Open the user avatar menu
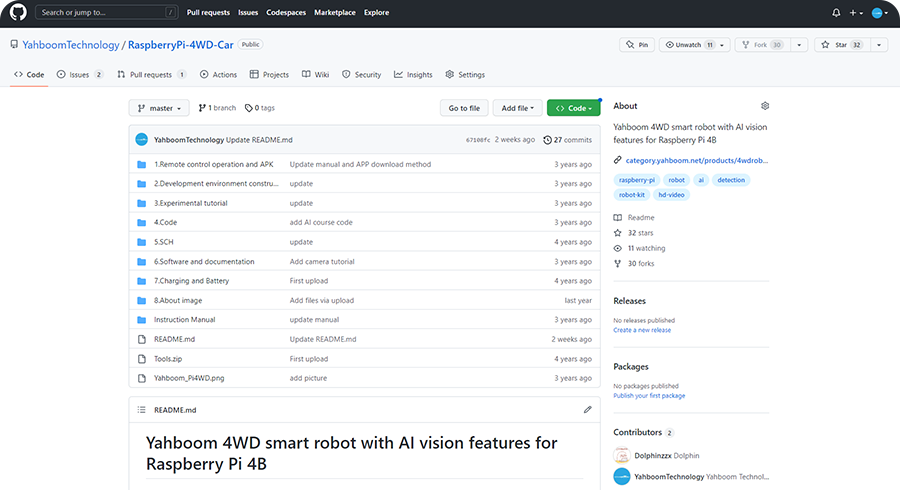The width and height of the screenshot is (900, 490). (880, 13)
